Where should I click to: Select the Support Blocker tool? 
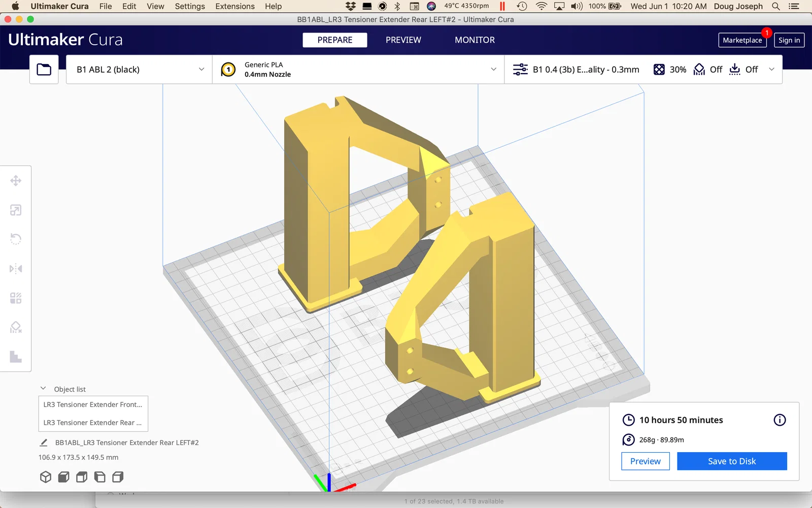[x=16, y=327]
